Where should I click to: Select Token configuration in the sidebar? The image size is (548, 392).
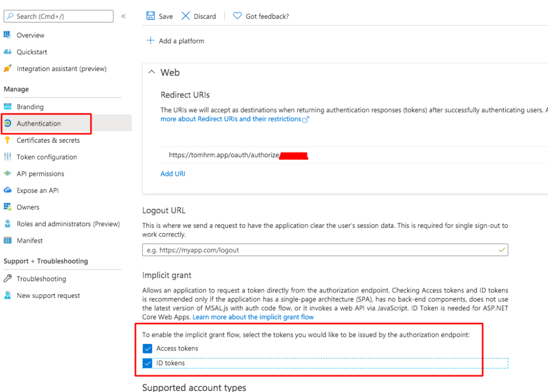47,157
